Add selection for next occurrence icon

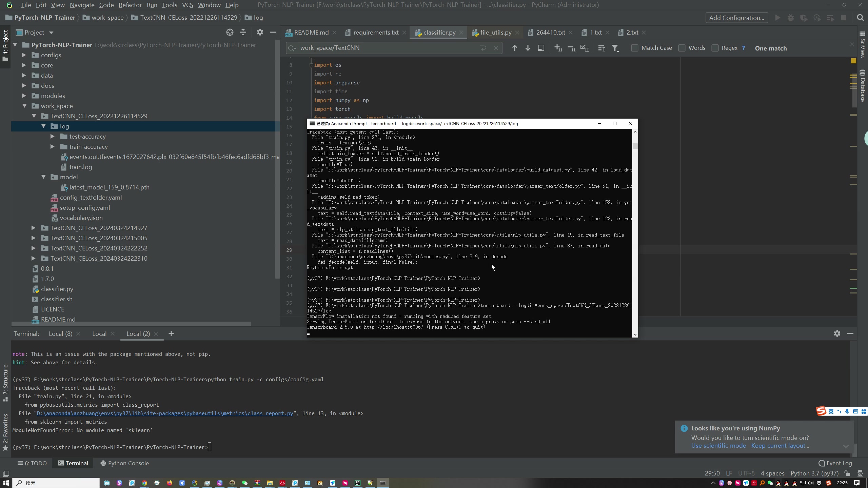[558, 48]
